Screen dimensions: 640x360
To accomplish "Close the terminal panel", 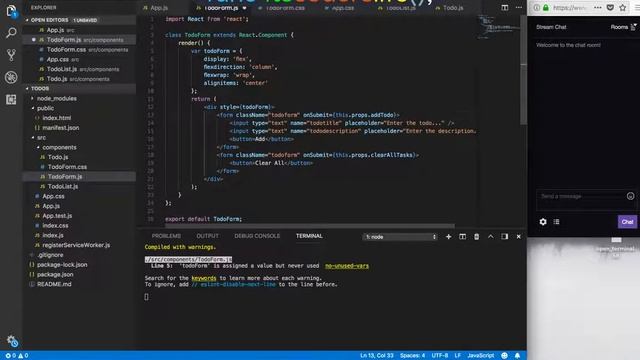I will pos(518,237).
